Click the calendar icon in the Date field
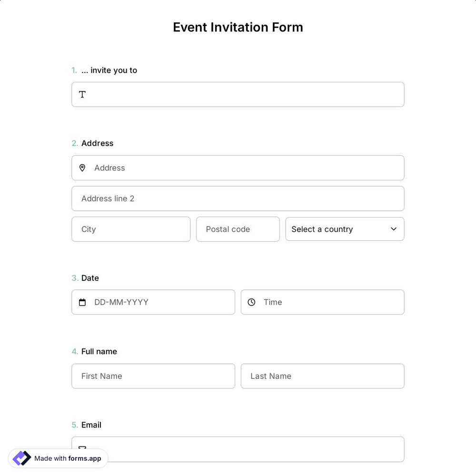Screen dimensions: 476x476 (82, 302)
